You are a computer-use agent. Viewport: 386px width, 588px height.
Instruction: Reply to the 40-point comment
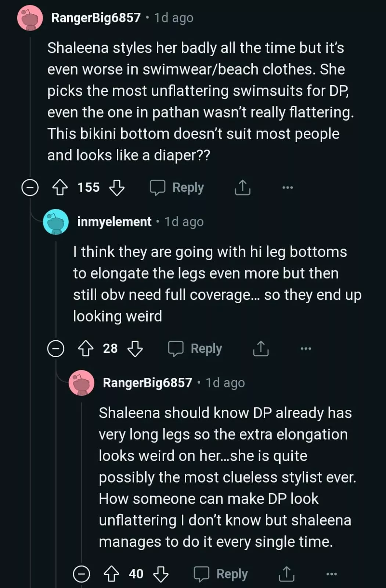pyautogui.click(x=221, y=574)
